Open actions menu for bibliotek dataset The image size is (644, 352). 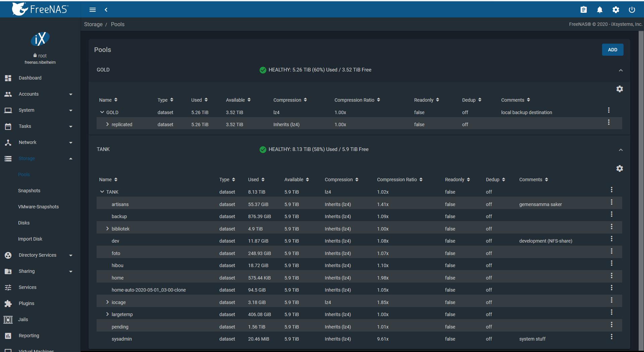coord(611,227)
